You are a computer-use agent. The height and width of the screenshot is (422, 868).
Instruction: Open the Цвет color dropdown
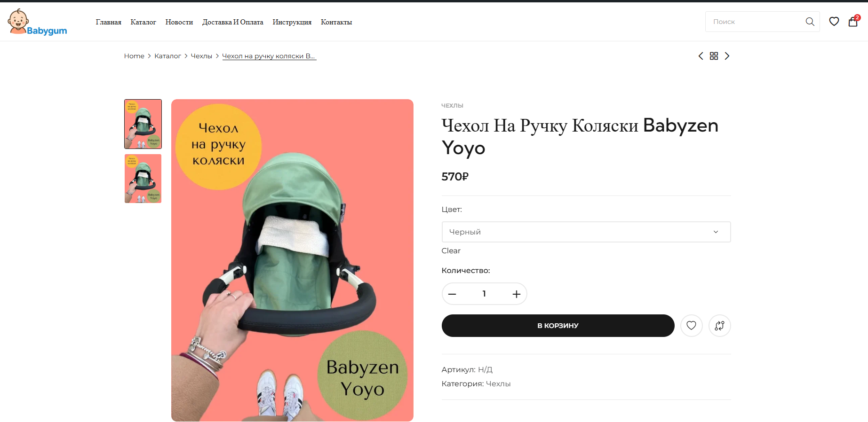tap(586, 232)
